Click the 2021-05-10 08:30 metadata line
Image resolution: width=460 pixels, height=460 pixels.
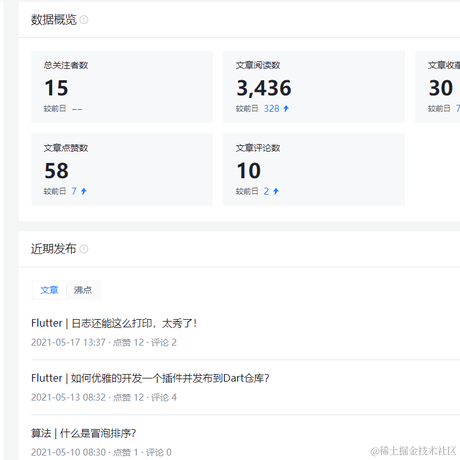(101, 452)
